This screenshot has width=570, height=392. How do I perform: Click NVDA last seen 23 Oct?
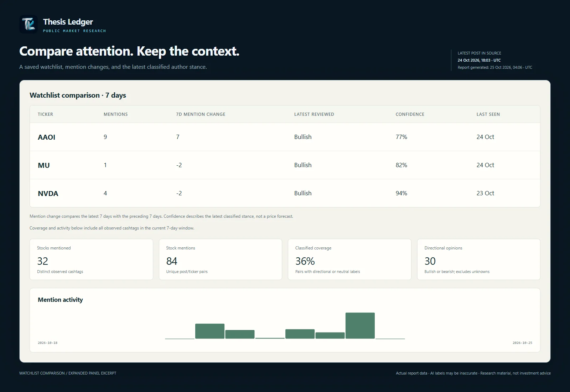click(x=485, y=193)
